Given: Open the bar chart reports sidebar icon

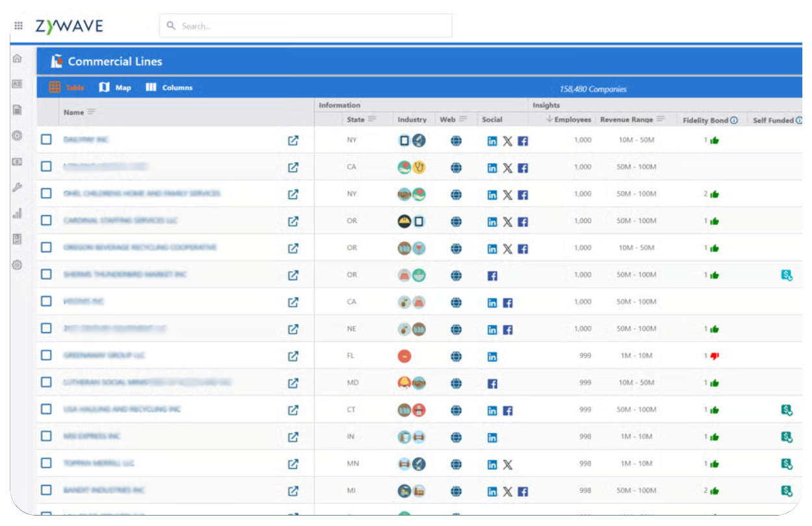Looking at the screenshot, I should (x=18, y=213).
